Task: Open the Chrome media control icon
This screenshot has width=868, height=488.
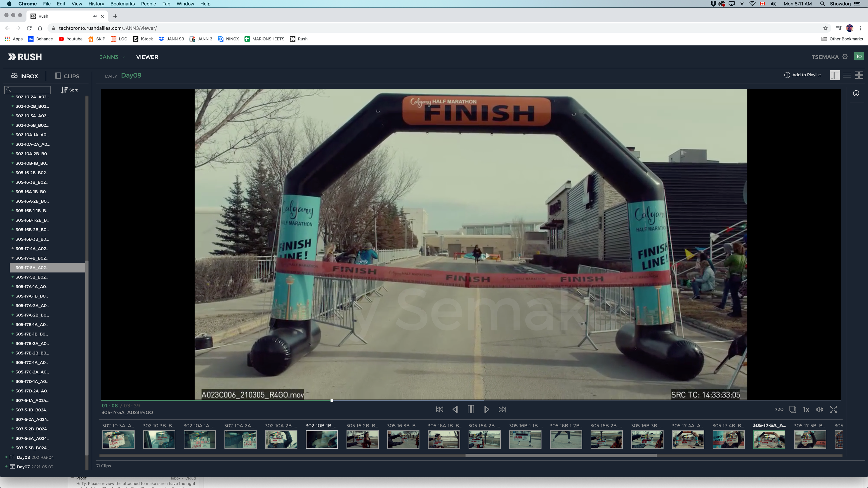Action: [839, 28]
